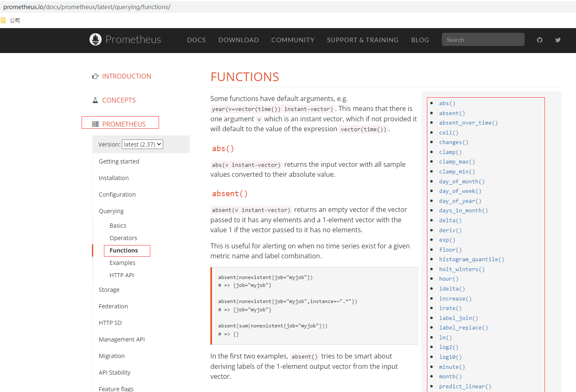
Task: Go to Installation page
Action: pos(114,178)
